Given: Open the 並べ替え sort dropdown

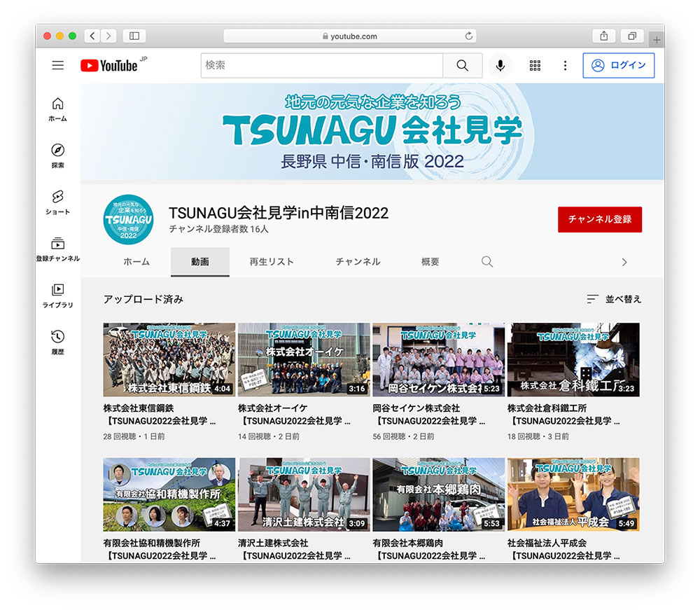Looking at the screenshot, I should (614, 299).
